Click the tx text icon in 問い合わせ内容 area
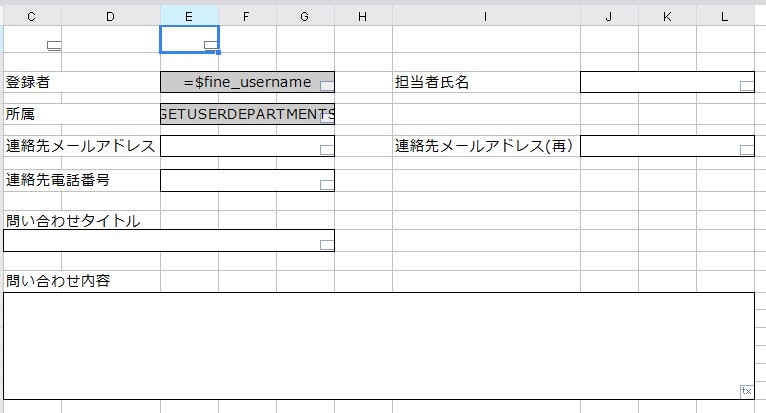The width and height of the screenshot is (766, 413). [x=747, y=391]
